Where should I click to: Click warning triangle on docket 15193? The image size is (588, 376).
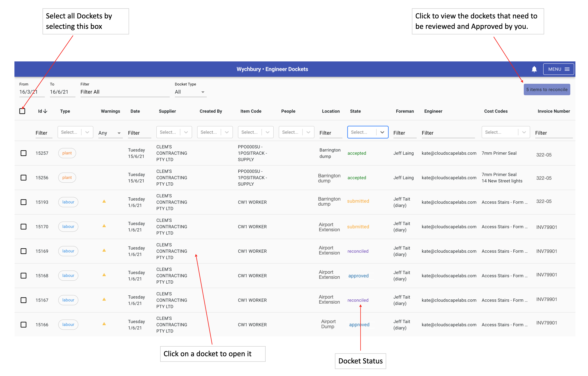pyautogui.click(x=104, y=201)
